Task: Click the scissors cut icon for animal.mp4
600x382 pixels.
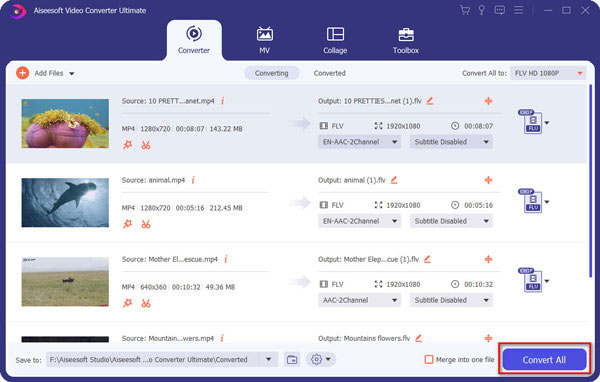Action: tap(146, 224)
